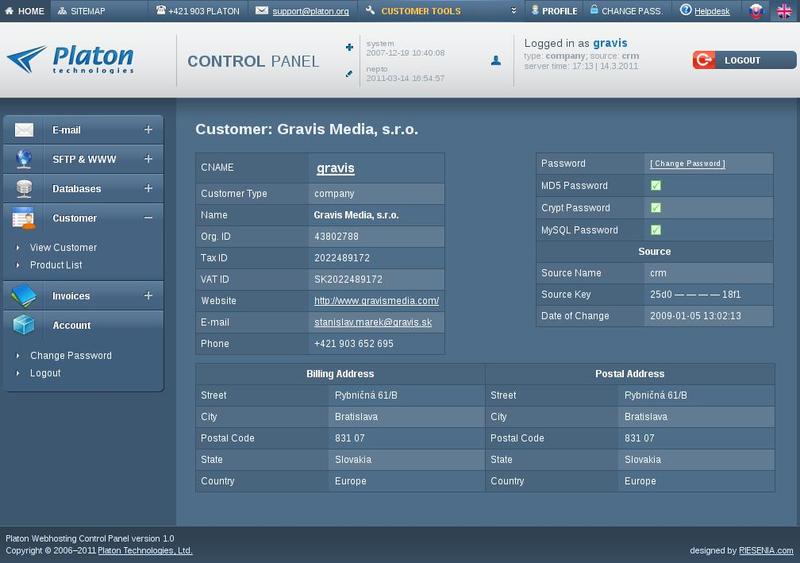Click the Source Name value crm
Image resolution: width=800 pixels, height=563 pixels.
click(658, 273)
